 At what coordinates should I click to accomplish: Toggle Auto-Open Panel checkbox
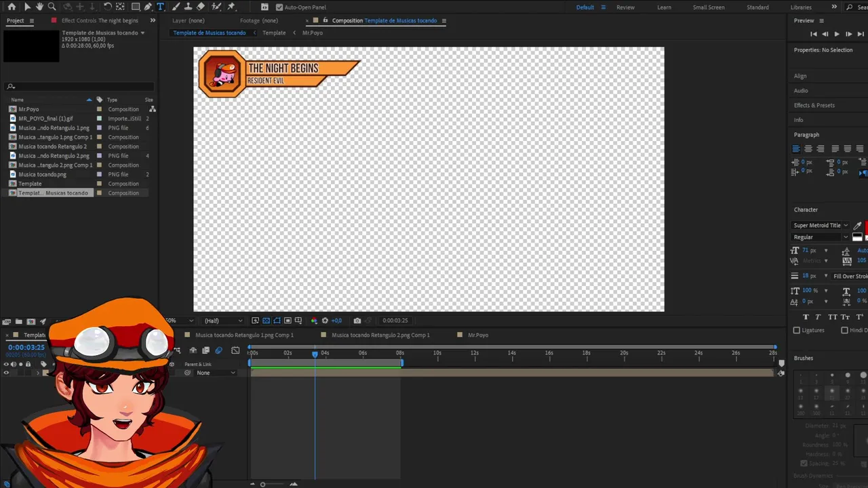click(279, 7)
